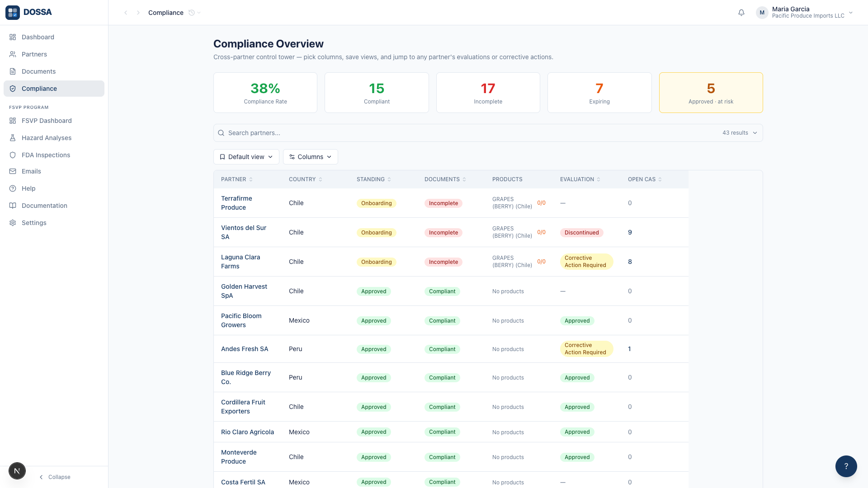Click the search magnifier icon

[221, 133]
